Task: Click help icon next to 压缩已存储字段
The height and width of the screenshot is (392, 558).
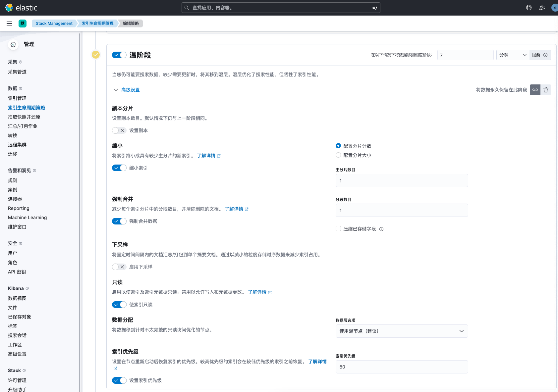Action: click(381, 229)
